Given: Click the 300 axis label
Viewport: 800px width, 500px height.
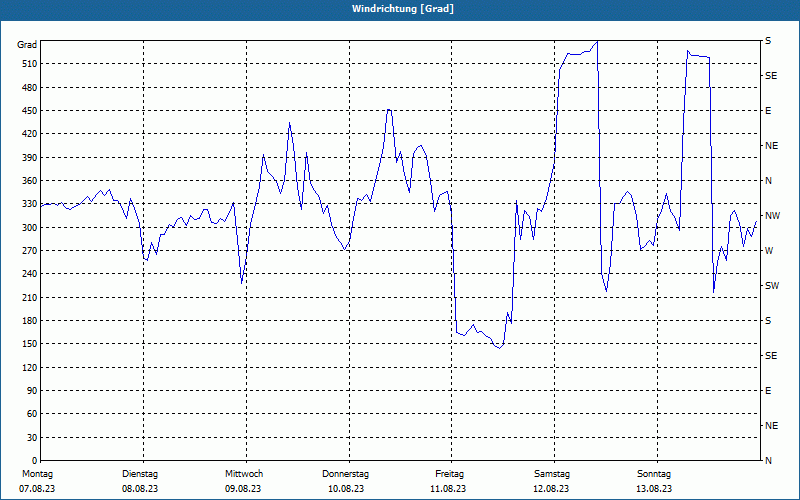Looking at the screenshot, I should click(x=29, y=228).
